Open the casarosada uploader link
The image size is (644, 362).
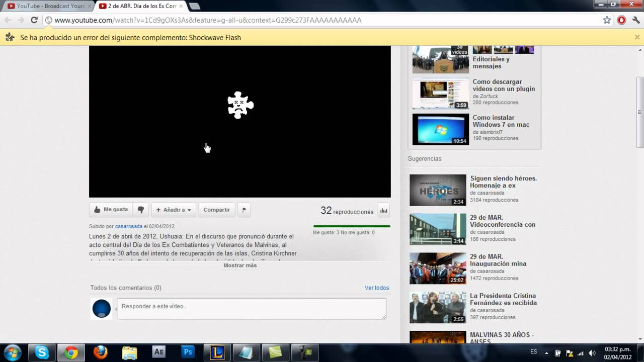coord(129,226)
